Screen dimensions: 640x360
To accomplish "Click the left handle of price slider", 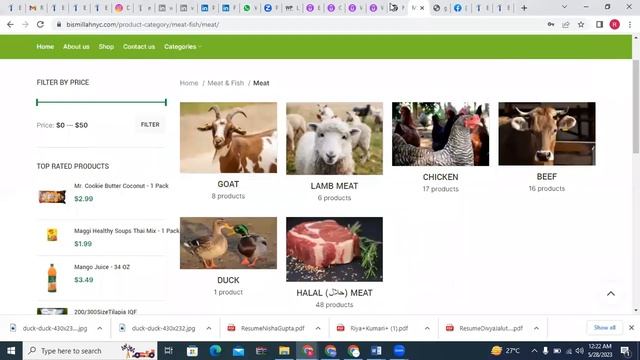I will click(x=37, y=102).
